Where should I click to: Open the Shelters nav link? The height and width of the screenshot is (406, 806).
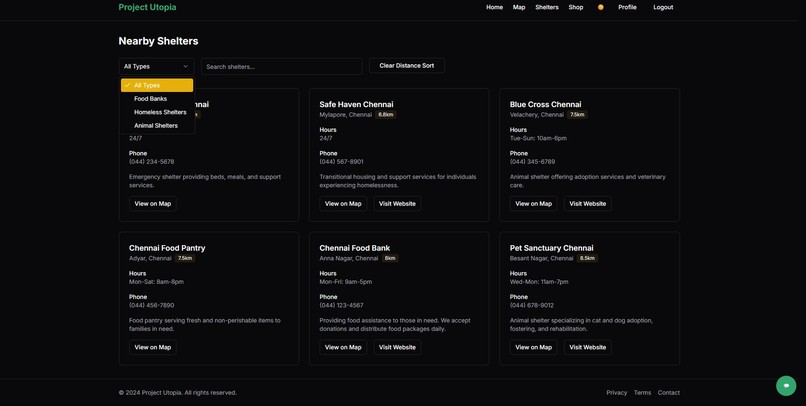pyautogui.click(x=546, y=7)
